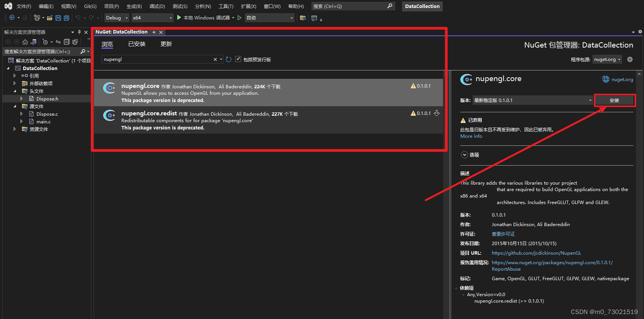The image size is (644, 319).
Task: Click download arrow on nupengl.core.redist row
Action: click(x=437, y=113)
